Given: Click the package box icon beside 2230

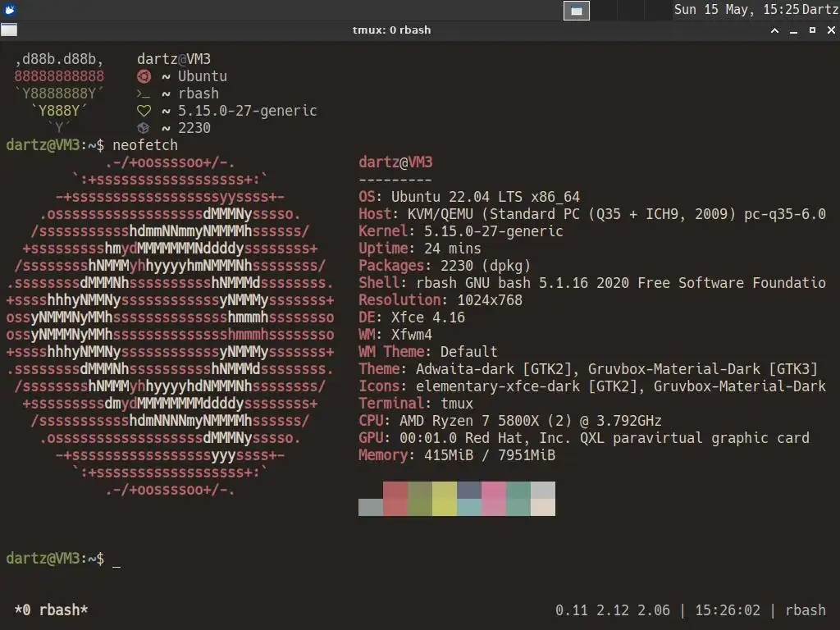Looking at the screenshot, I should click(143, 128).
